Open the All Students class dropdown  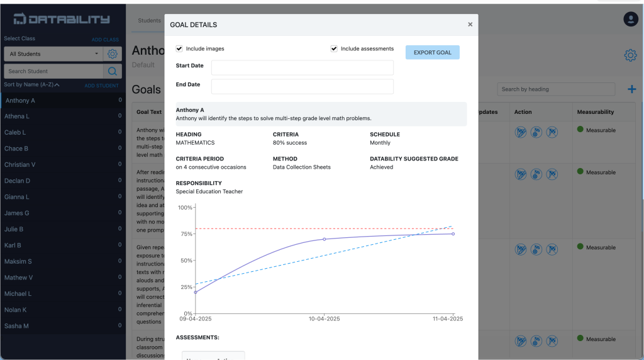click(x=53, y=54)
